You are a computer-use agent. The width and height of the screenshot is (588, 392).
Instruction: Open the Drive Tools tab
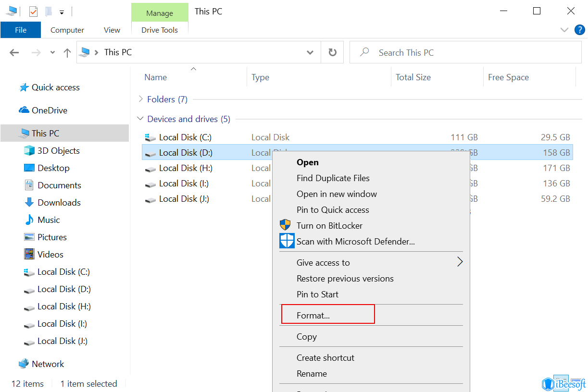coord(160,30)
